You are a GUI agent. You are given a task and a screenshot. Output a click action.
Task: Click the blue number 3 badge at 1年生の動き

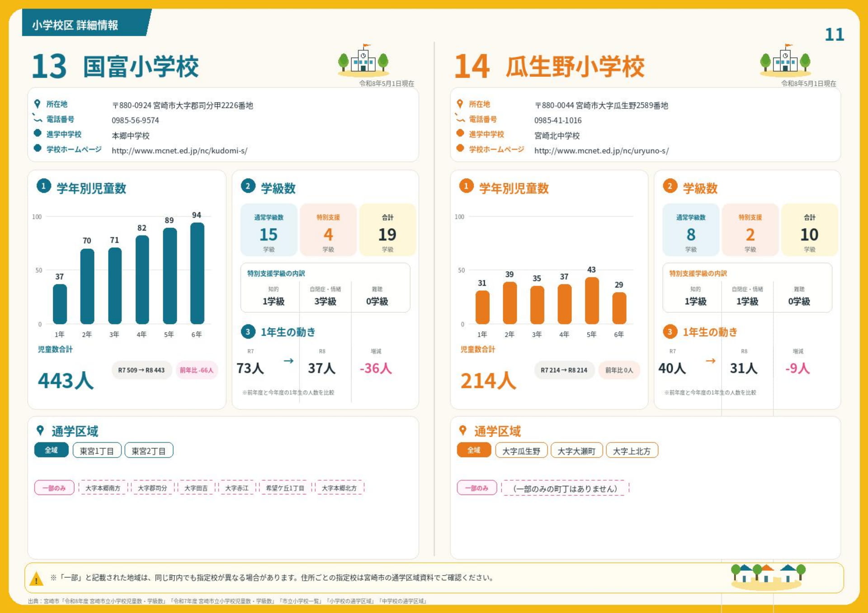pos(248,331)
